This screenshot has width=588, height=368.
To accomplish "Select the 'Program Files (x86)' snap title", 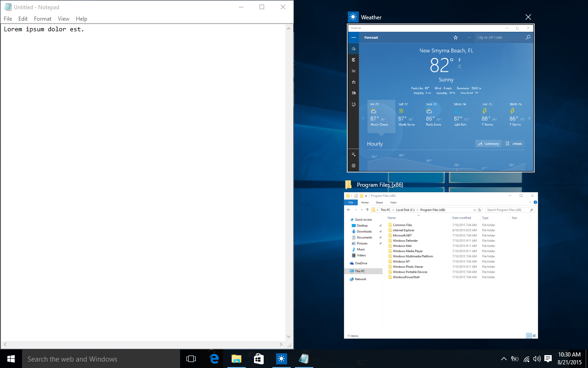I will coord(380,185).
